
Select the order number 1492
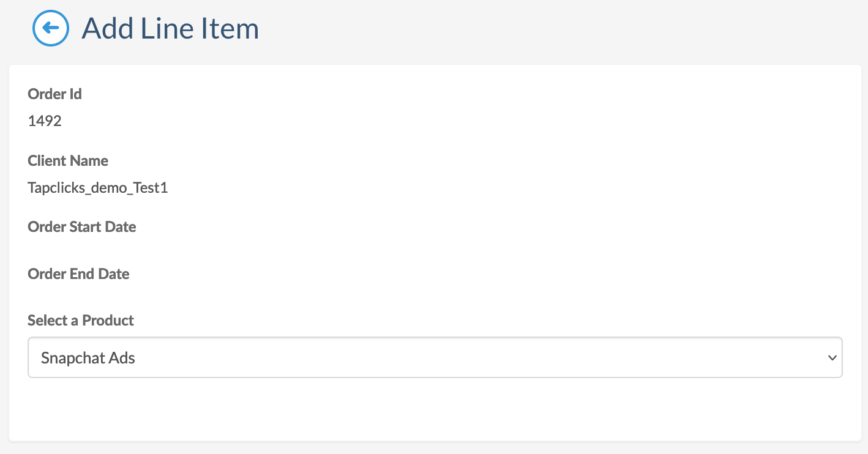[45, 121]
